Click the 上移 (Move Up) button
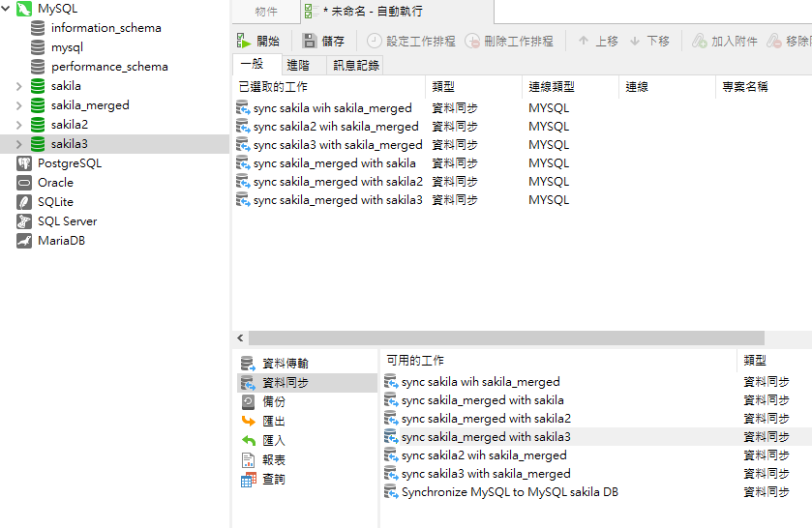 click(x=597, y=42)
